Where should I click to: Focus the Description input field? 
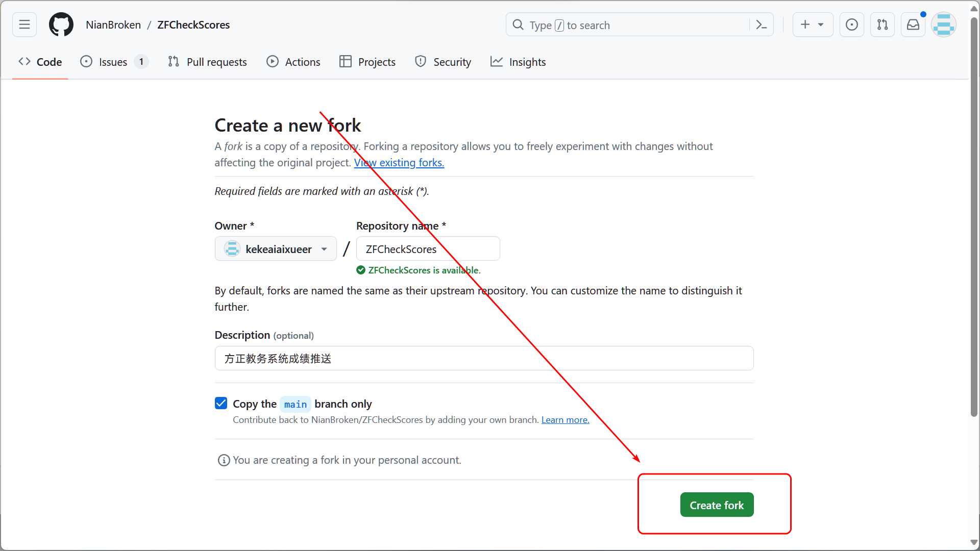484,358
